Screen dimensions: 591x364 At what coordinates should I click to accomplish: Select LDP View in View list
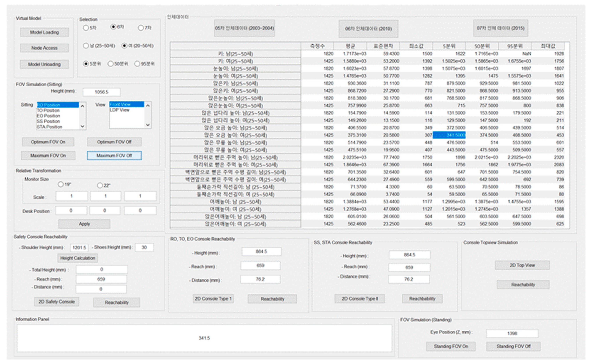pos(127,110)
